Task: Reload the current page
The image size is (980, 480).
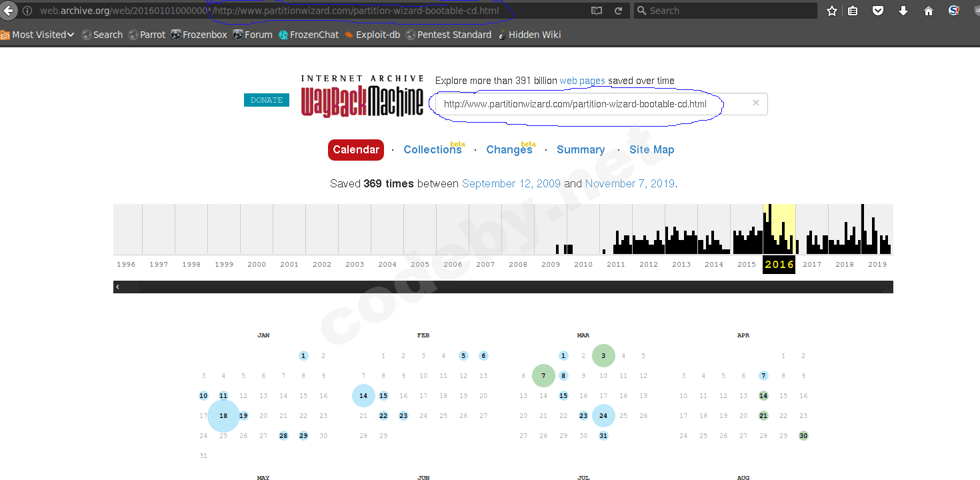Action: [618, 11]
